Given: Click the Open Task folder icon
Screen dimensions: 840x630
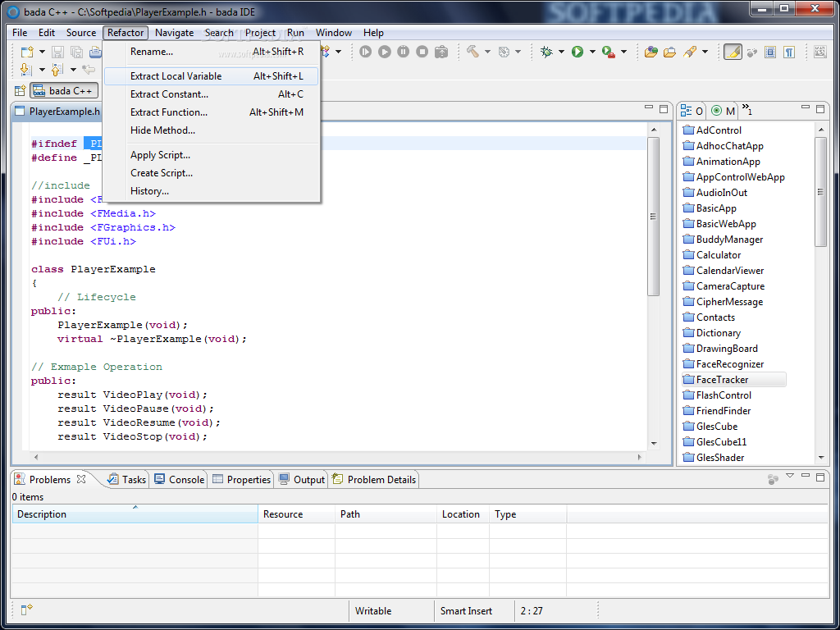Looking at the screenshot, I should pos(669,52).
